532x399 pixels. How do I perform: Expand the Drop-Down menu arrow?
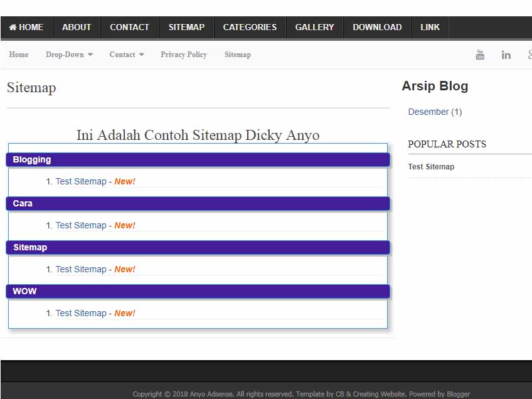coord(90,55)
